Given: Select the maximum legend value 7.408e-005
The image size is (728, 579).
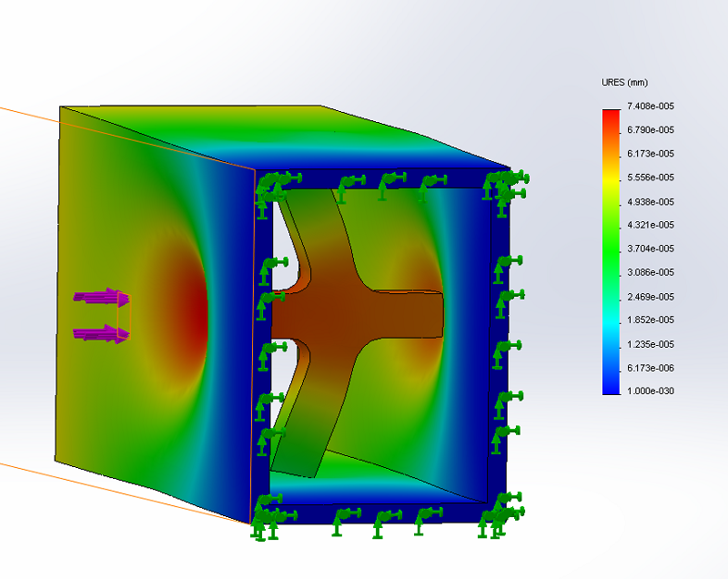Looking at the screenshot, I should coord(650,107).
